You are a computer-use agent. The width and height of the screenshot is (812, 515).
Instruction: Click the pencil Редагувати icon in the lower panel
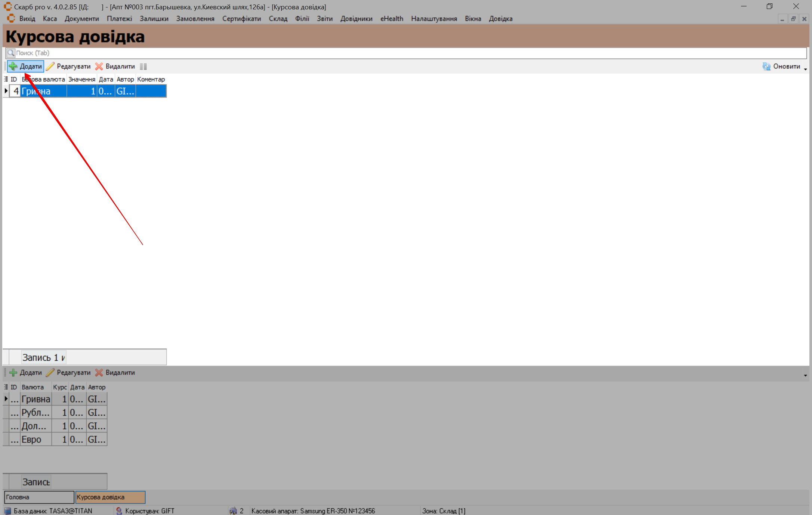click(x=50, y=373)
